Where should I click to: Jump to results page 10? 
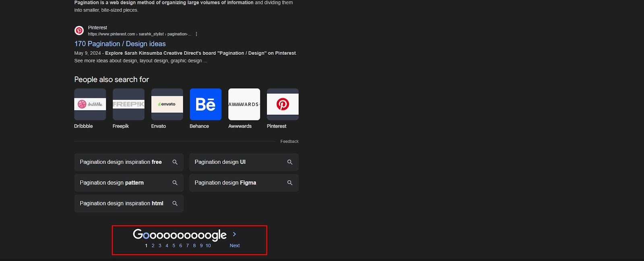coord(208,246)
